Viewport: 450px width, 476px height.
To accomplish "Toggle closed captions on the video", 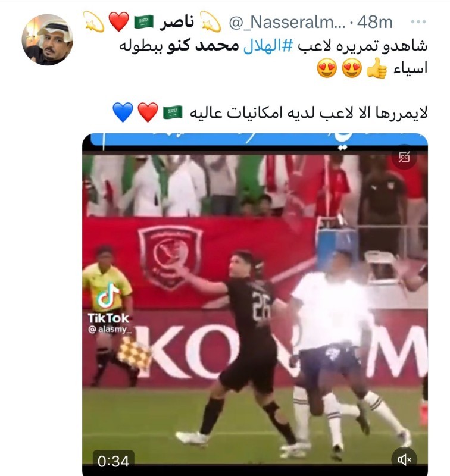I will coord(404,157).
